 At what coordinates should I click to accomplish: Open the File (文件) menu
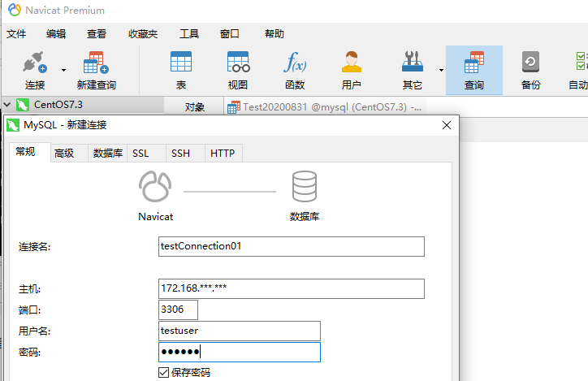click(16, 34)
